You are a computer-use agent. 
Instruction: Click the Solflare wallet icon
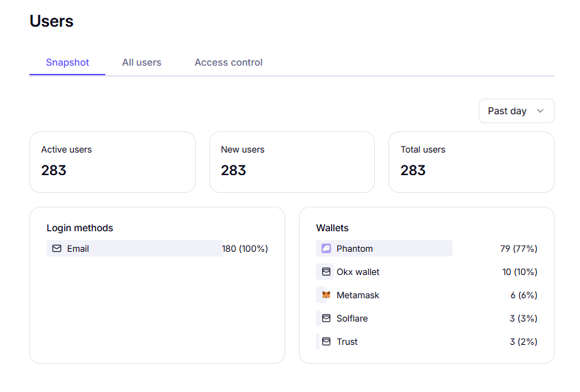coord(326,318)
